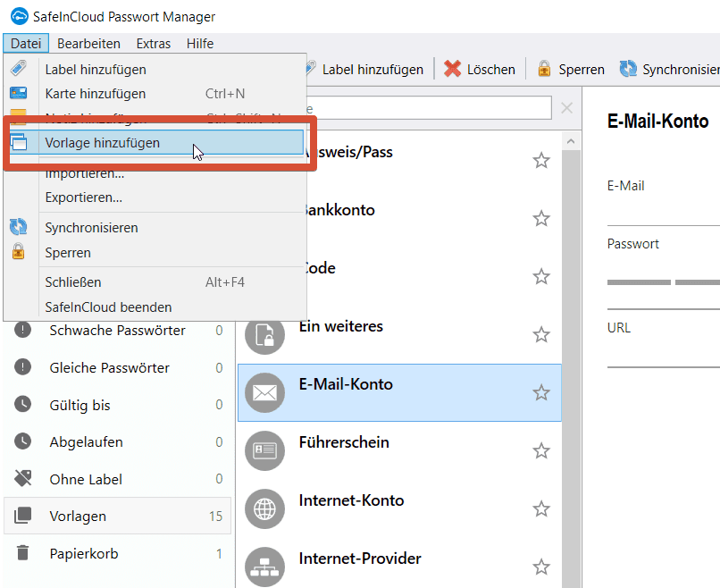This screenshot has height=588, width=720.
Task: Toggle favorite star for Führerschein
Action: point(541,450)
